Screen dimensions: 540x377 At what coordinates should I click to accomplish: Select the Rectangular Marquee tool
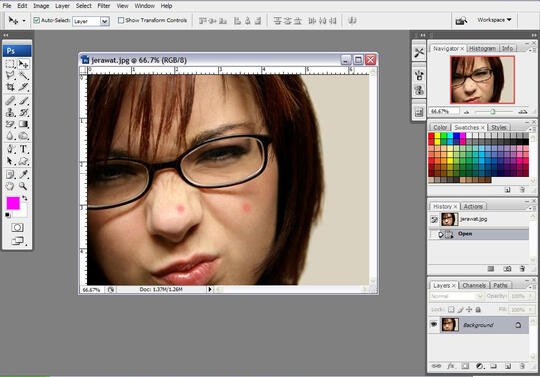pyautogui.click(x=10, y=64)
